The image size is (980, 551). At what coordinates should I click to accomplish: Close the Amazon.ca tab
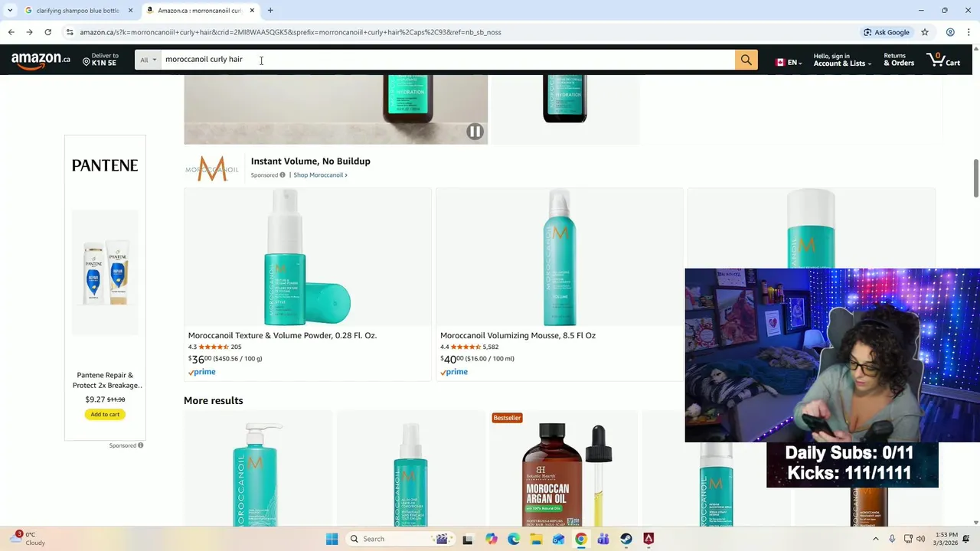(252, 11)
